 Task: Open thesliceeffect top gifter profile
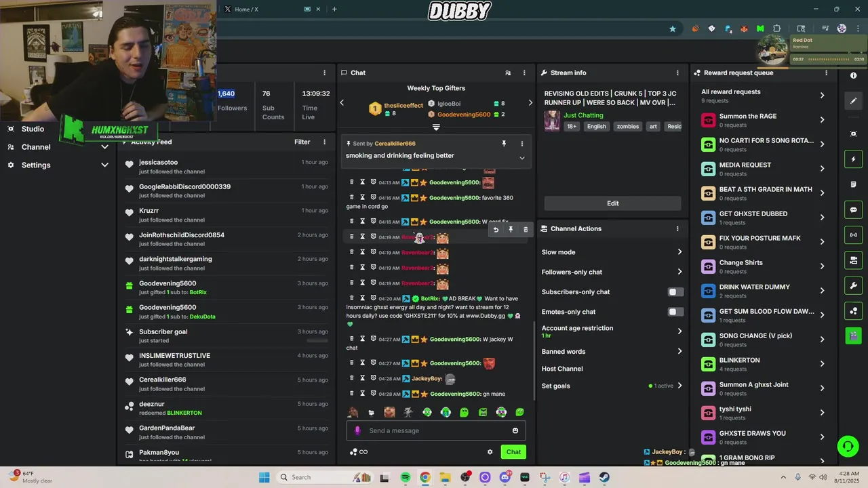(x=403, y=105)
